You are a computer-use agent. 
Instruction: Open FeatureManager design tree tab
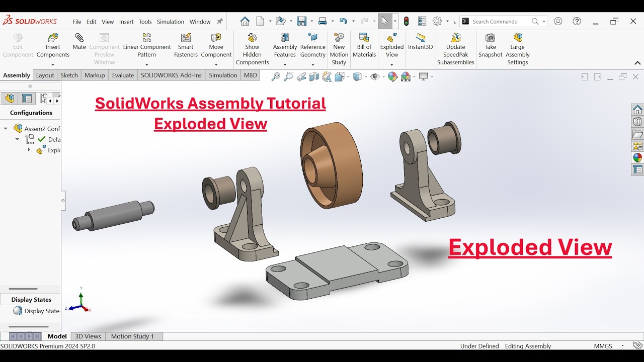tap(10, 99)
